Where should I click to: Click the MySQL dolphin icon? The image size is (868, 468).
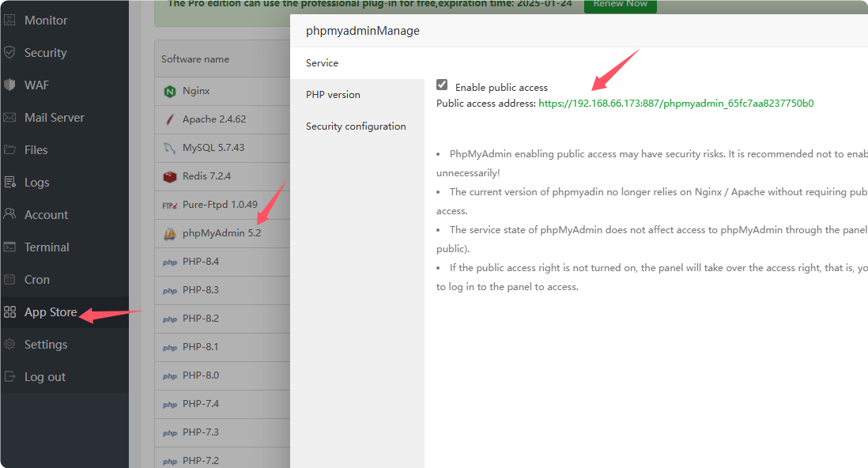click(x=170, y=148)
